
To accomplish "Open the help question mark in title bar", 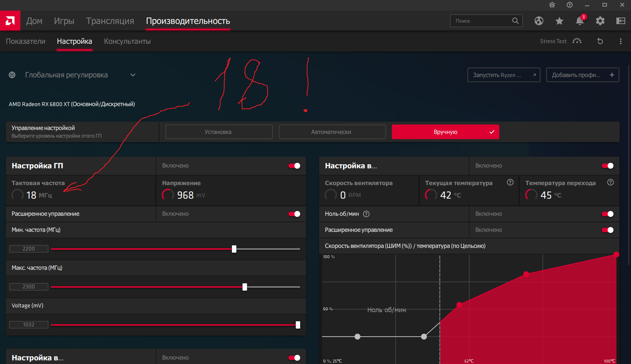I will (570, 5).
